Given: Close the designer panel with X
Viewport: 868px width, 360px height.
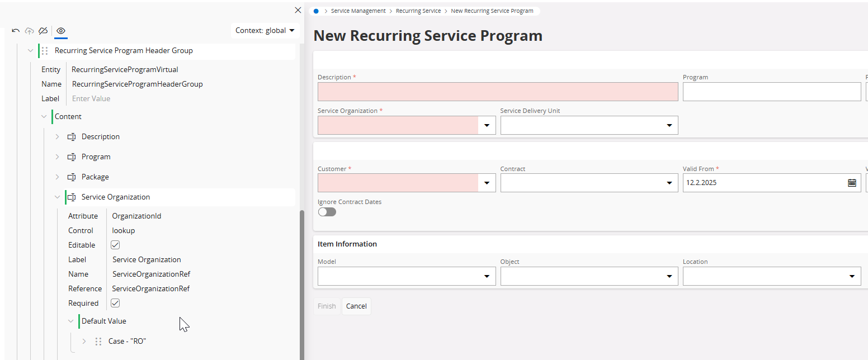Looking at the screenshot, I should point(298,10).
